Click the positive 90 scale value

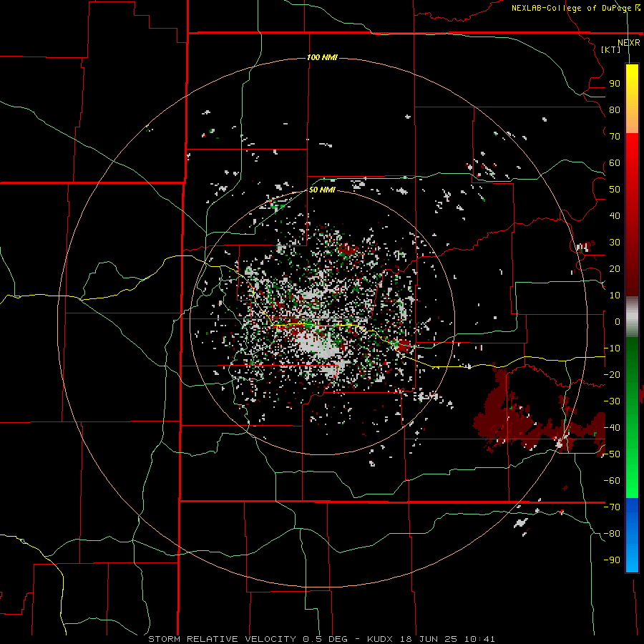[615, 84]
